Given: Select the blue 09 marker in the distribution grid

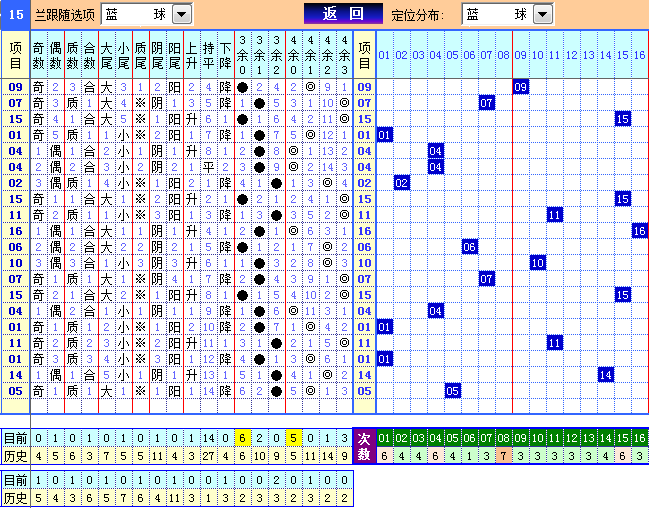Looking at the screenshot, I should pos(521,87).
